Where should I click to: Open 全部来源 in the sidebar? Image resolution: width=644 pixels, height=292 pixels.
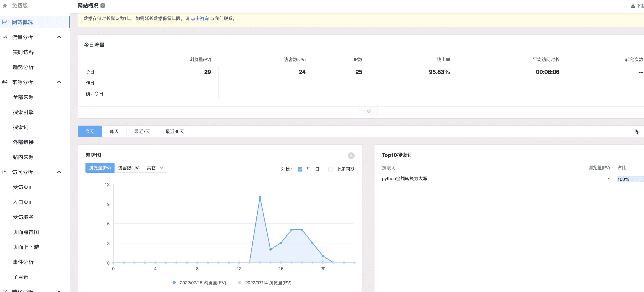click(23, 97)
